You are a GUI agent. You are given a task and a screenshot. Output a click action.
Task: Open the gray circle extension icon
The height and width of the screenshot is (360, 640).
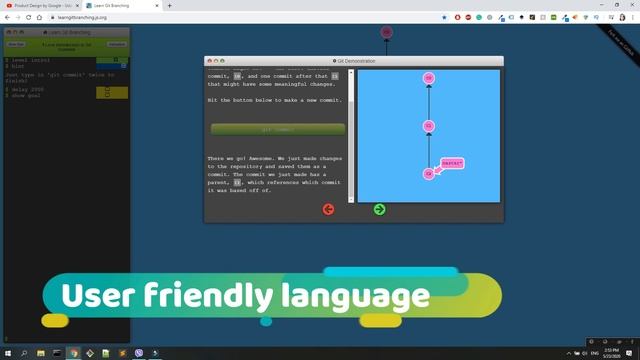pyautogui.click(x=489, y=18)
